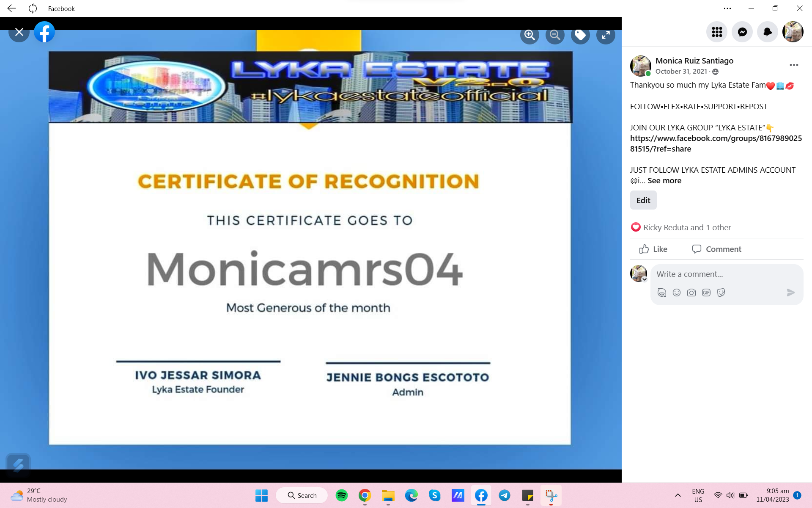This screenshot has width=812, height=508.
Task: Click the floating blue S app icon
Action: click(18, 465)
